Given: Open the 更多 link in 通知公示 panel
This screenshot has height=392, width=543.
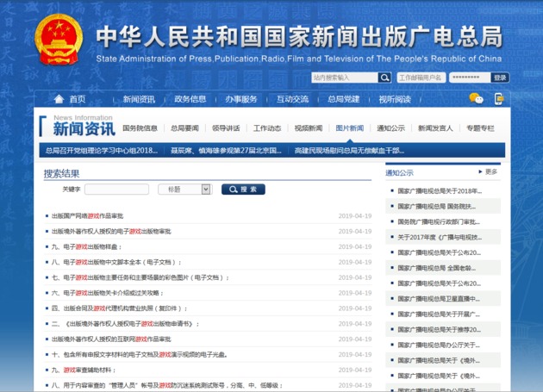Looking at the screenshot, I should (490, 172).
